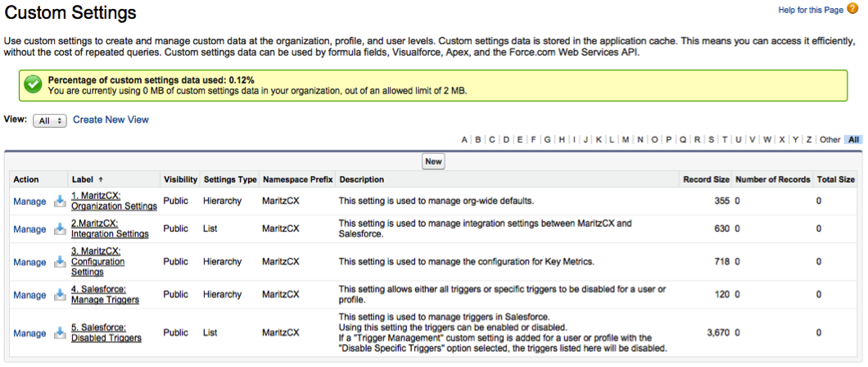This screenshot has width=868, height=367.
Task: Open Help for this Page link
Action: click(811, 9)
